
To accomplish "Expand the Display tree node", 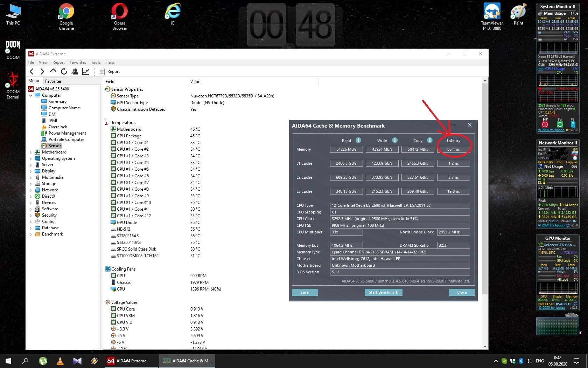I will [x=30, y=171].
